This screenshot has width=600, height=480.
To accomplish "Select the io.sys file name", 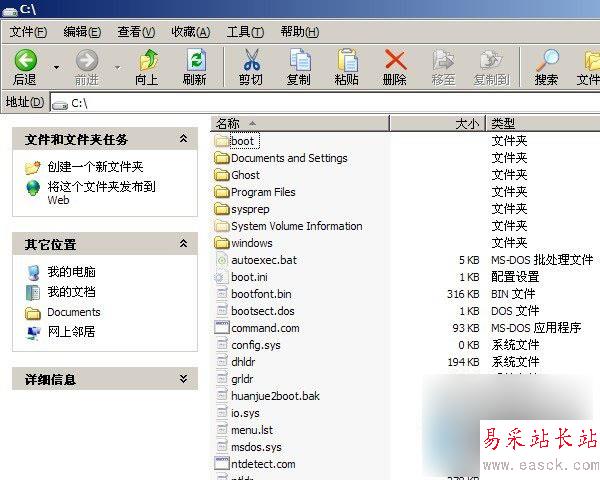I will (245, 413).
